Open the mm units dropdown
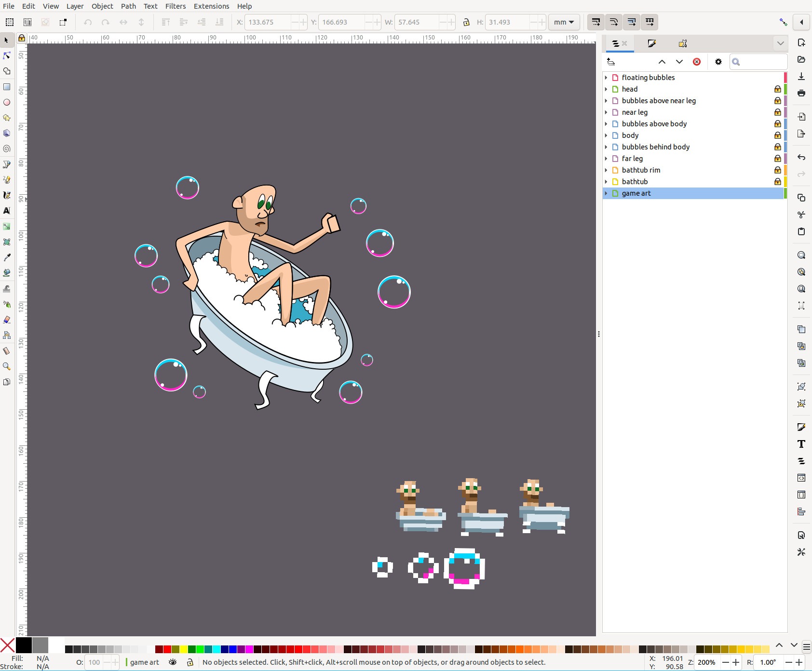The height and width of the screenshot is (671, 812). (x=564, y=22)
